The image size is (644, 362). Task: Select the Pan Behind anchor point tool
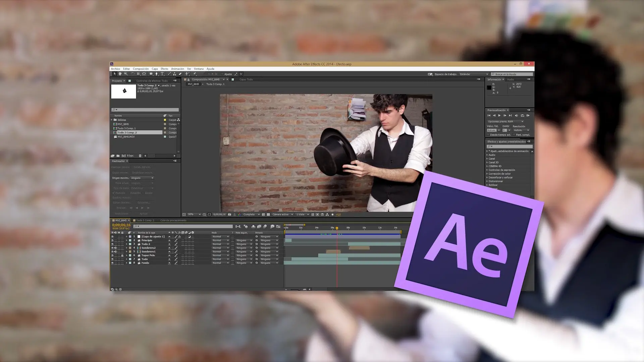144,74
